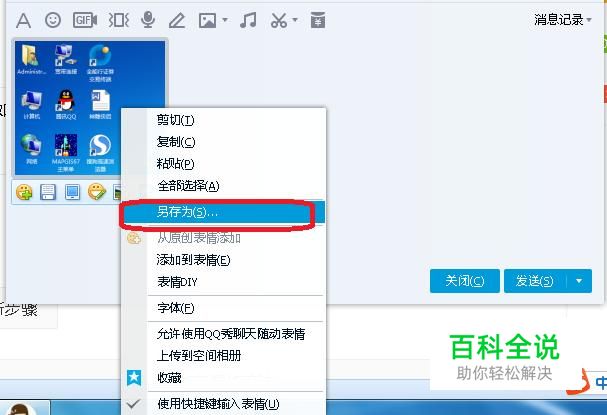
Task: Click the 发送(S) send button
Action: pos(535,281)
